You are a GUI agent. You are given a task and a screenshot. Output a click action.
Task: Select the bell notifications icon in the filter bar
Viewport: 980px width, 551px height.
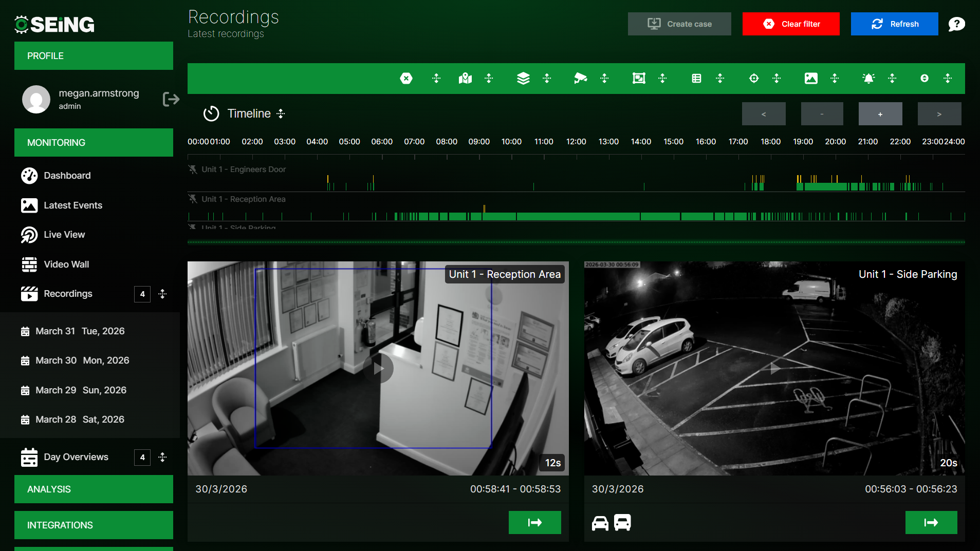pyautogui.click(x=868, y=79)
